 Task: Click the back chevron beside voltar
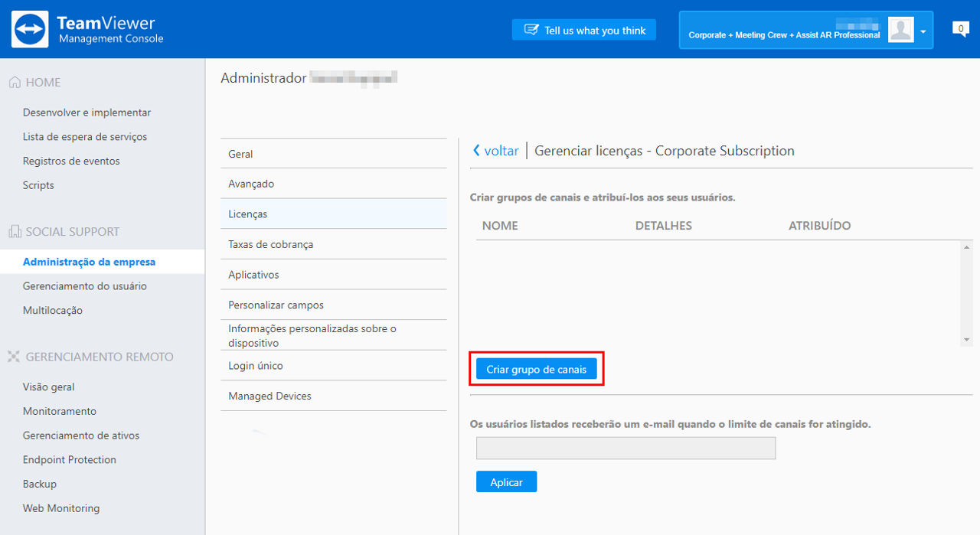[476, 151]
